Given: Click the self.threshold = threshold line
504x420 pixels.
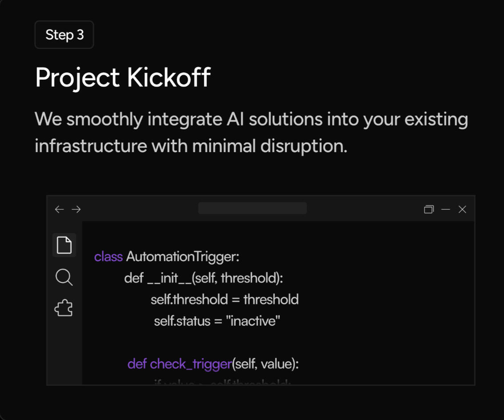Looking at the screenshot, I should (225, 299).
